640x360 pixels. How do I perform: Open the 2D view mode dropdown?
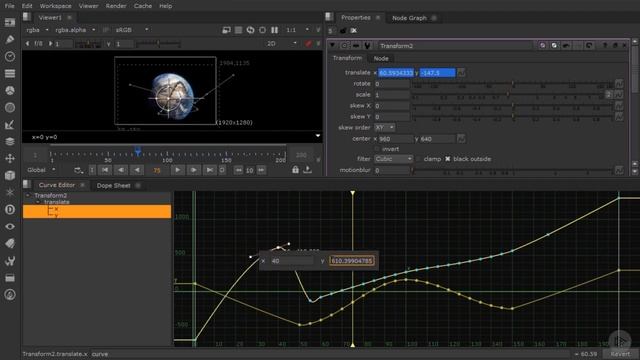click(281, 43)
